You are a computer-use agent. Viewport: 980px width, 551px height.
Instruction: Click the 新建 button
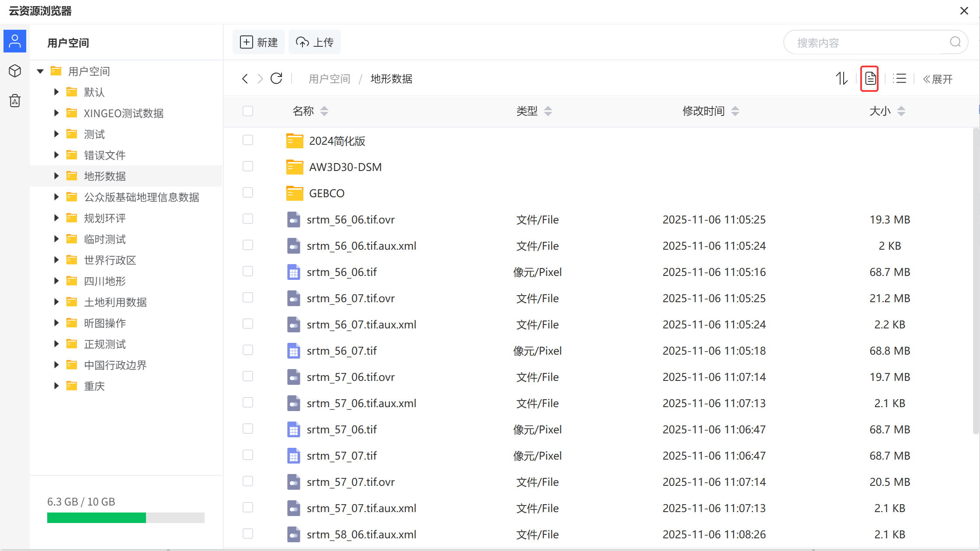[x=259, y=42]
